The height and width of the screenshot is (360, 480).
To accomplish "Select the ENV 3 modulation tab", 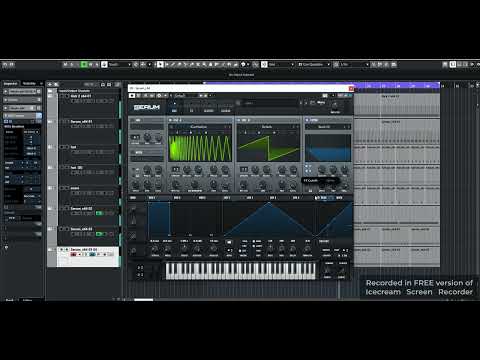I will (202, 198).
